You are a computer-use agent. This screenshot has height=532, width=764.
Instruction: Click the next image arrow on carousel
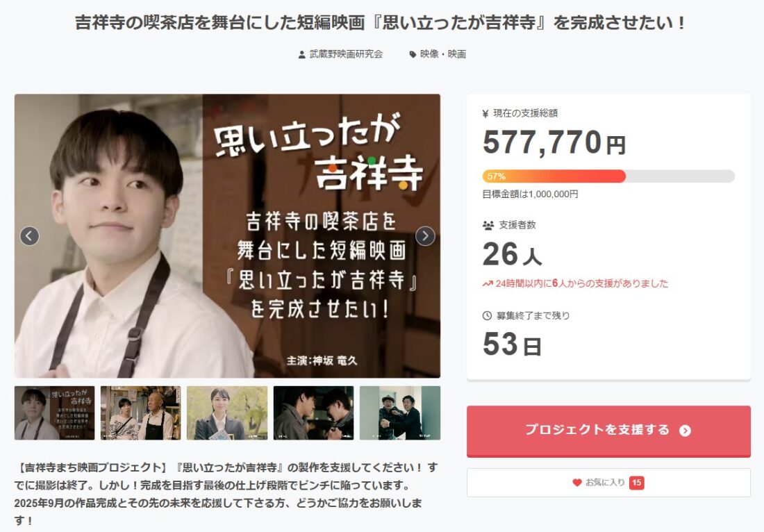pyautogui.click(x=425, y=236)
